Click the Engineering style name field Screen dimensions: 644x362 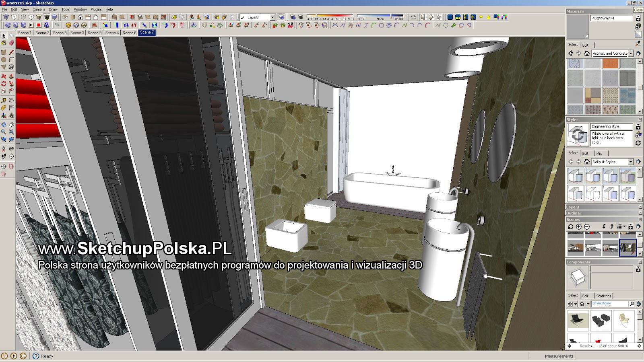[611, 126]
